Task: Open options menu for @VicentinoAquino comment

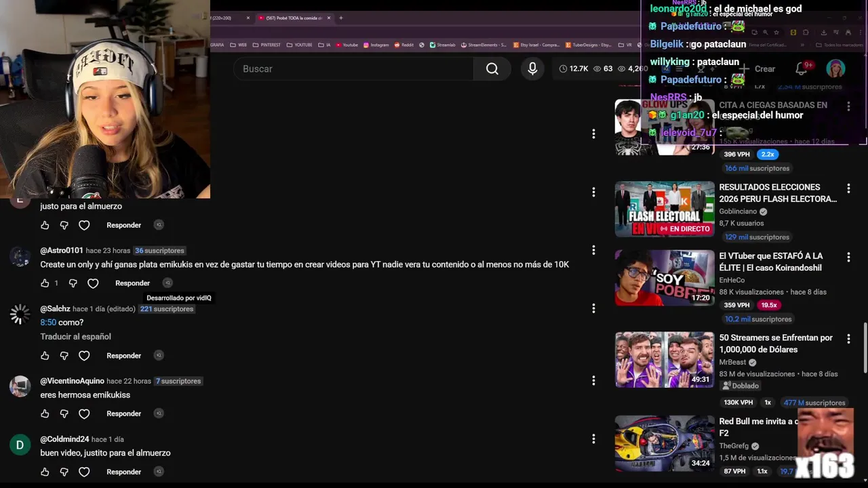Action: 593,381
